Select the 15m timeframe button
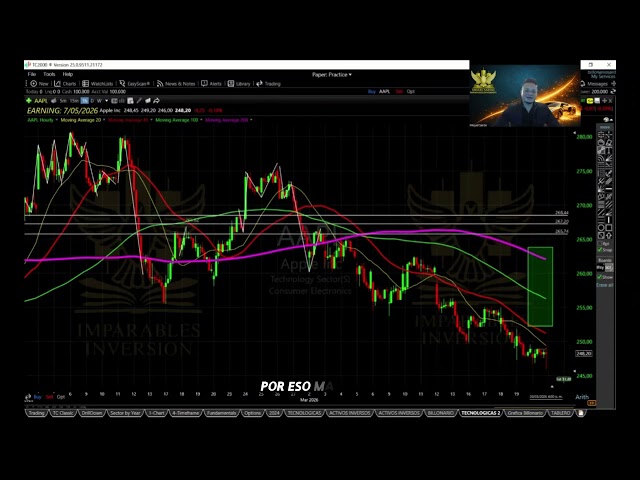640x480 pixels. [72, 101]
